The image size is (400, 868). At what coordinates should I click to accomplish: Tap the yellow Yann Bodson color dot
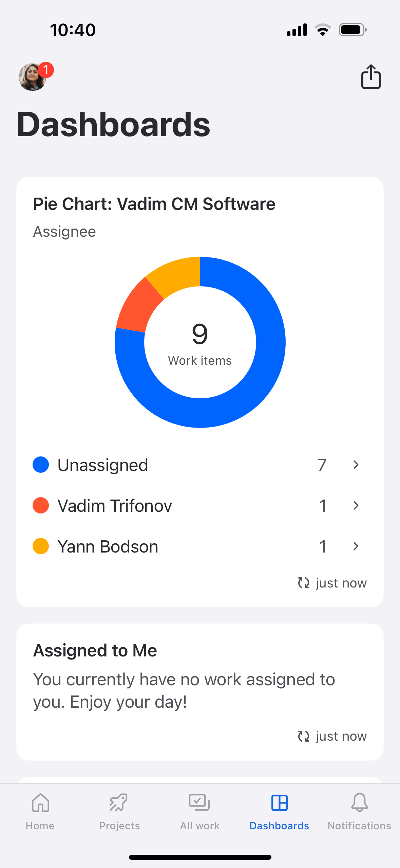click(41, 546)
